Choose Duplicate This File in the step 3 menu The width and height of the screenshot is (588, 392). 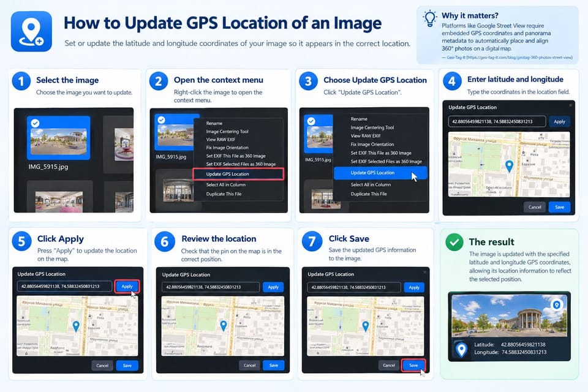coord(369,194)
